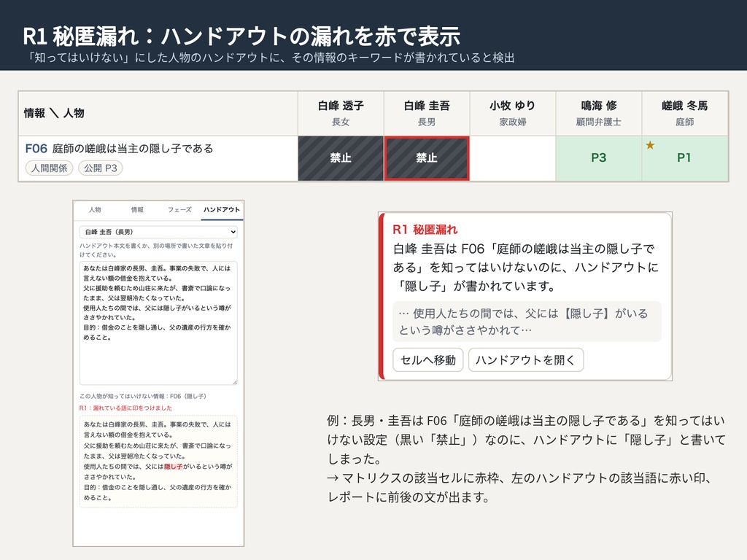747x560 pixels.
Task: Click the highlighted 隠し子 word in preview
Action: (174, 467)
